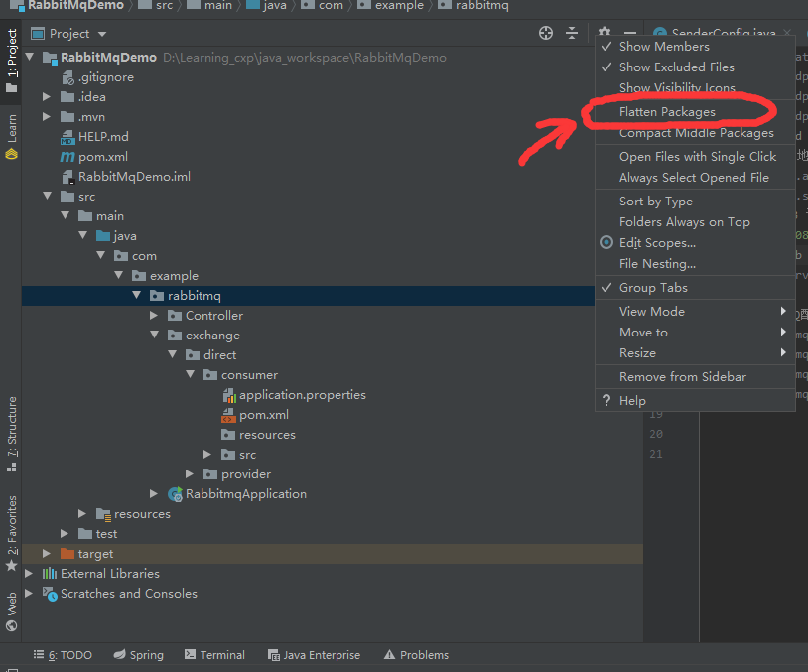Click the main resources folder icon
808x672 pixels.
tap(103, 514)
